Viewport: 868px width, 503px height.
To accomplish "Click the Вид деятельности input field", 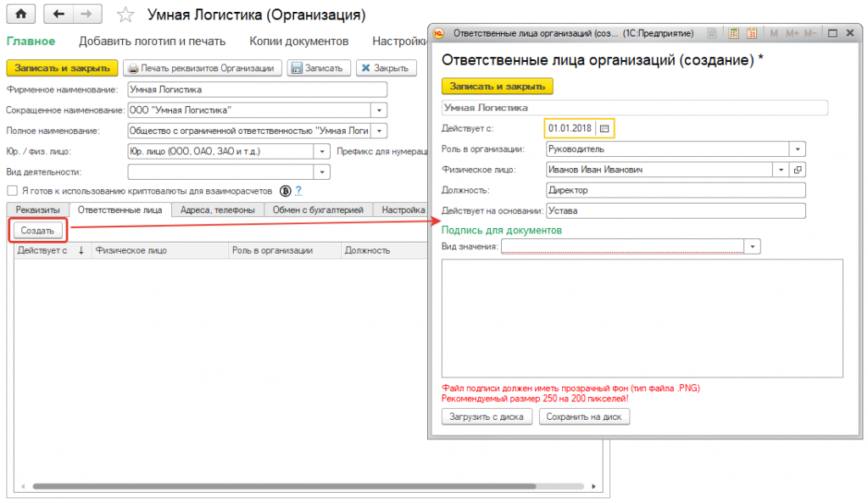I will (221, 172).
